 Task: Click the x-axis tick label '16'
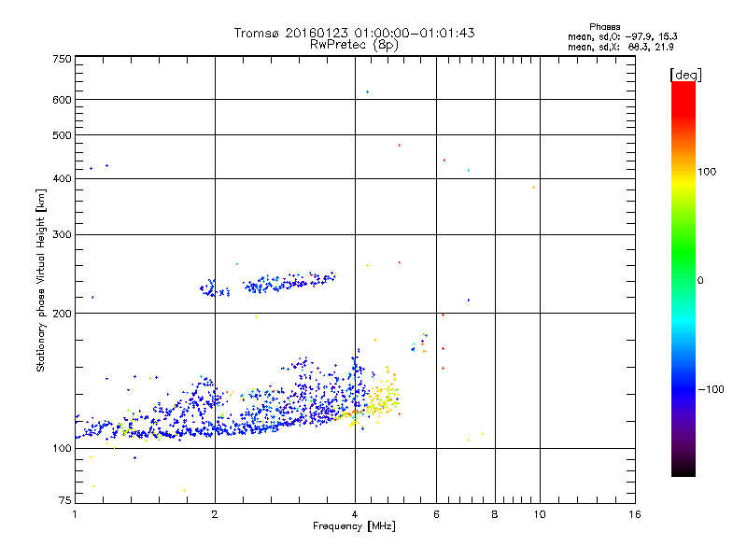pos(635,514)
